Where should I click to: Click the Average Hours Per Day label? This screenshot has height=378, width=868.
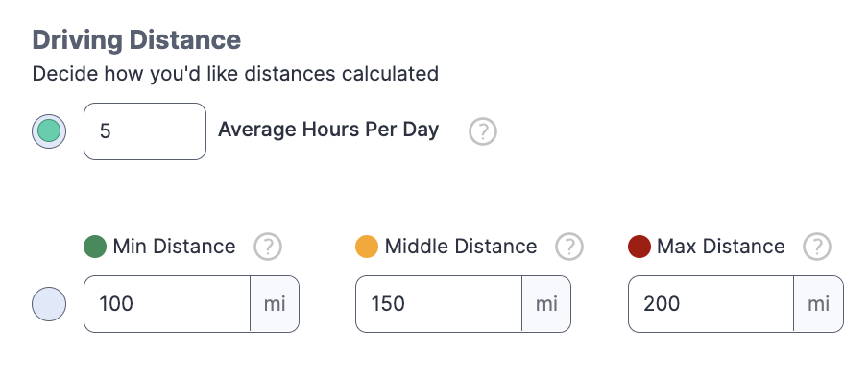click(328, 130)
